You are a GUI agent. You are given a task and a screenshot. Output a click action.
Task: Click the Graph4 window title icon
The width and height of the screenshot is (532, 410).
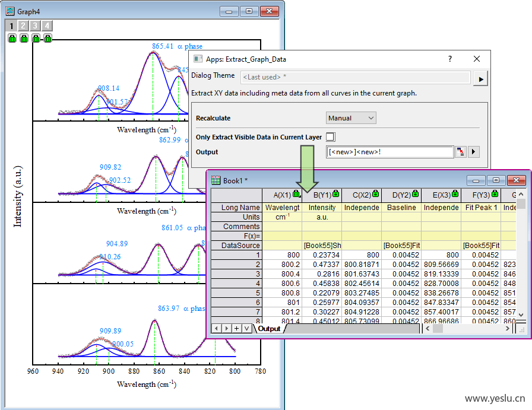(x=10, y=11)
